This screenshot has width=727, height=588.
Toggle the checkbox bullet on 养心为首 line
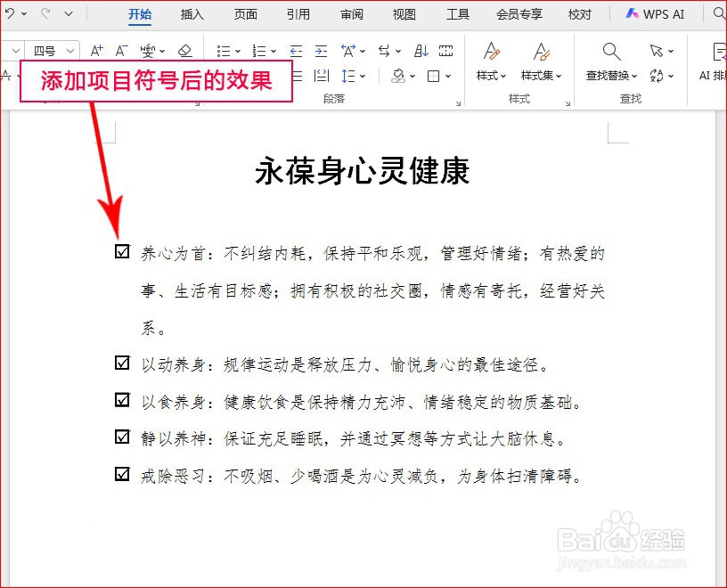121,251
